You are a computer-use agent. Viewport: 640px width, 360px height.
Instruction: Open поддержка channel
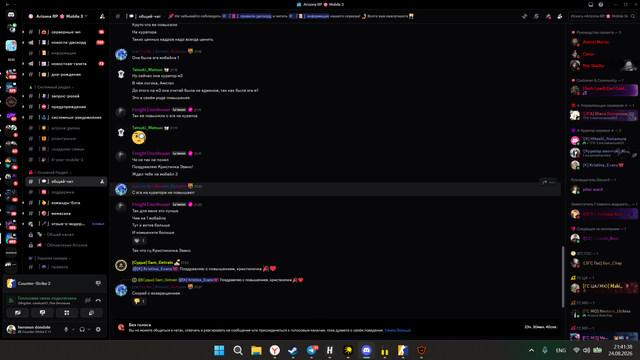[x=66, y=192]
